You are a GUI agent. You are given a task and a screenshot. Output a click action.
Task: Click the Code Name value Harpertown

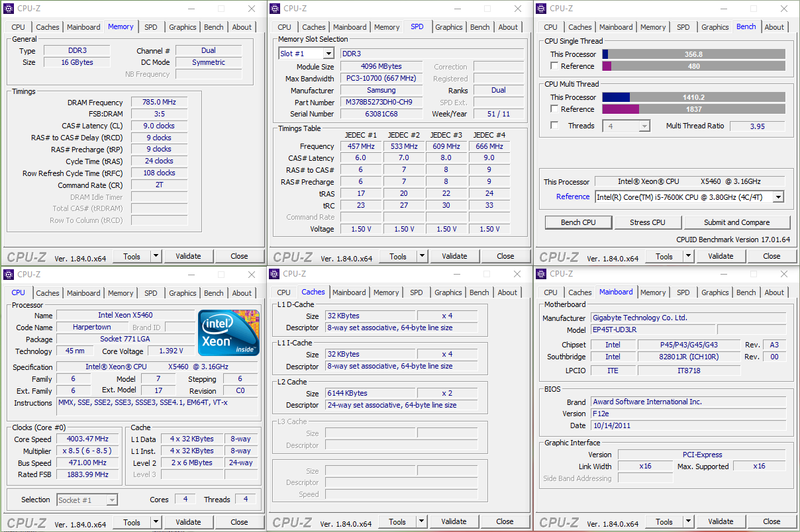click(x=92, y=327)
